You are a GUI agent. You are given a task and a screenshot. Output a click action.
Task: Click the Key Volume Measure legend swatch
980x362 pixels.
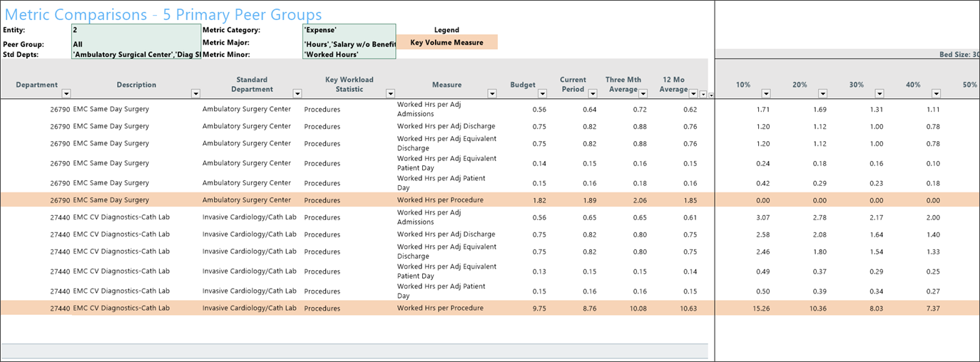446,42
